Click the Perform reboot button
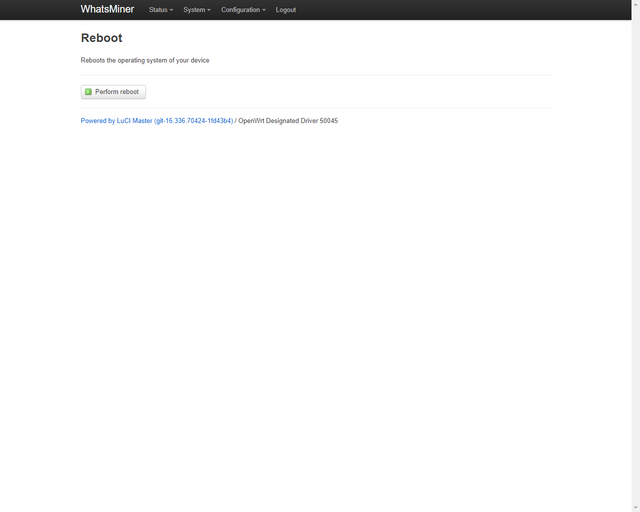640x512 pixels. click(113, 92)
